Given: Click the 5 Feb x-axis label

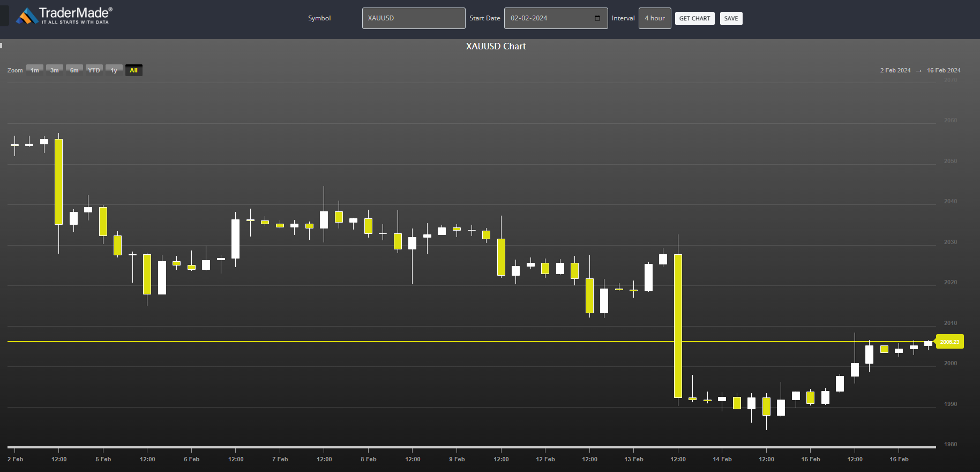Looking at the screenshot, I should [x=103, y=459].
